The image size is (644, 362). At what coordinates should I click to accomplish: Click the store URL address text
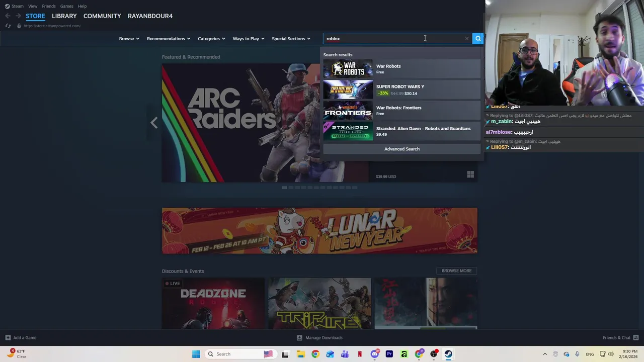pyautogui.click(x=52, y=26)
